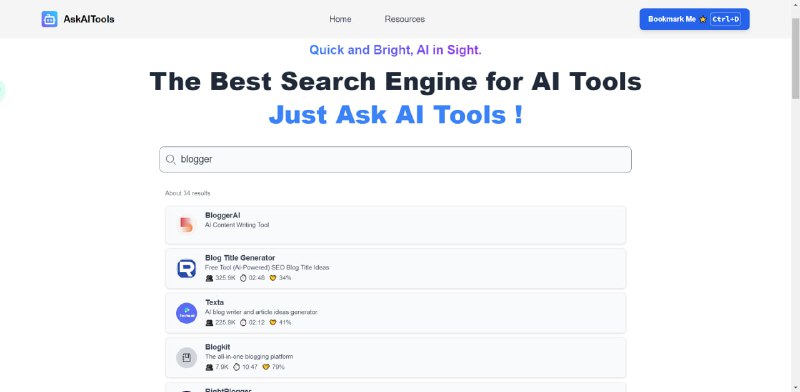Image resolution: width=800 pixels, height=392 pixels.
Task: Click the Blogkit gray circle icon
Action: (186, 357)
